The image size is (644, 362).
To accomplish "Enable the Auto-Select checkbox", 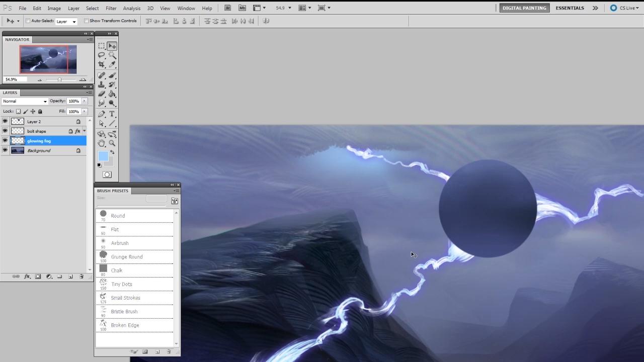I will 28,21.
